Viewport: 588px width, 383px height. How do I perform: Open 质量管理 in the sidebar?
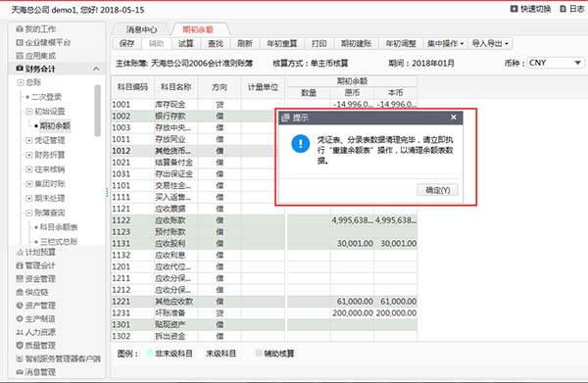click(36, 345)
